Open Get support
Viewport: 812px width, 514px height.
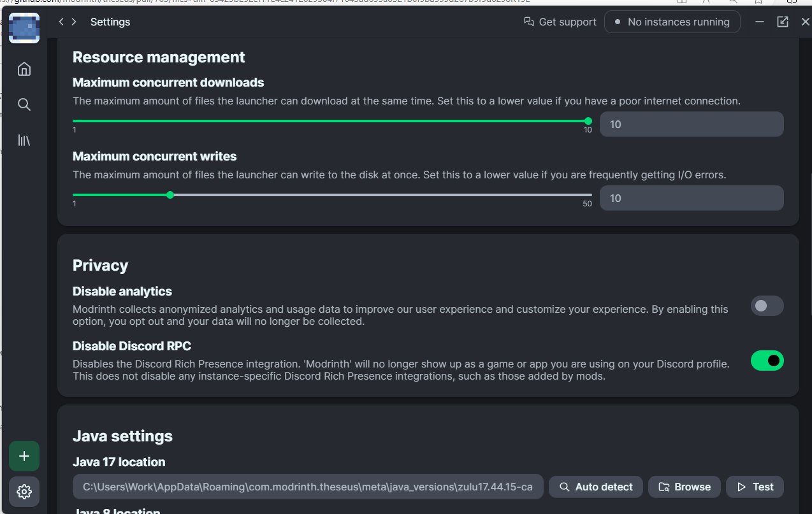click(567, 21)
